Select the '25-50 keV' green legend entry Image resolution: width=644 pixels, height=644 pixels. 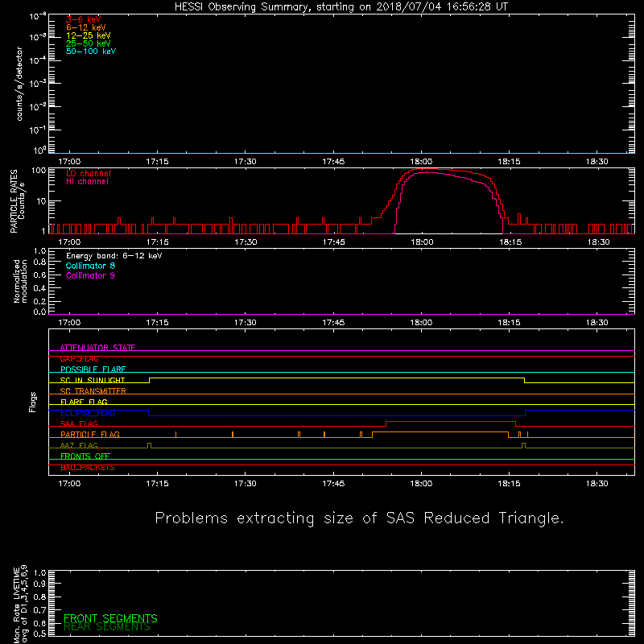click(x=89, y=43)
